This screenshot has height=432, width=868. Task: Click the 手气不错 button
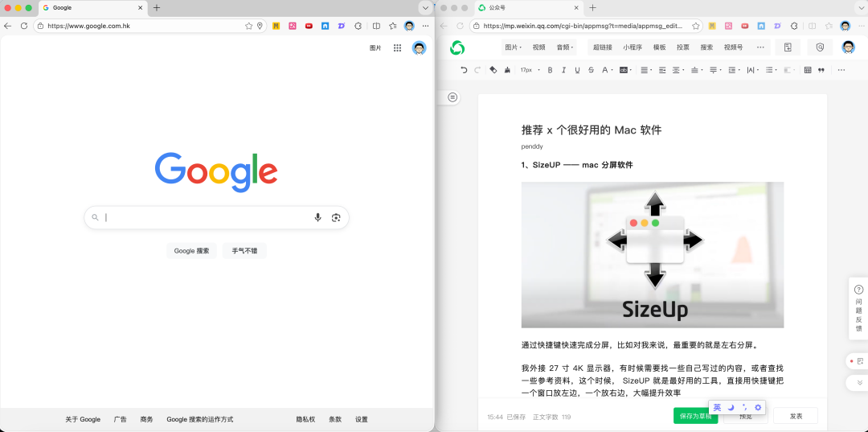pos(244,250)
